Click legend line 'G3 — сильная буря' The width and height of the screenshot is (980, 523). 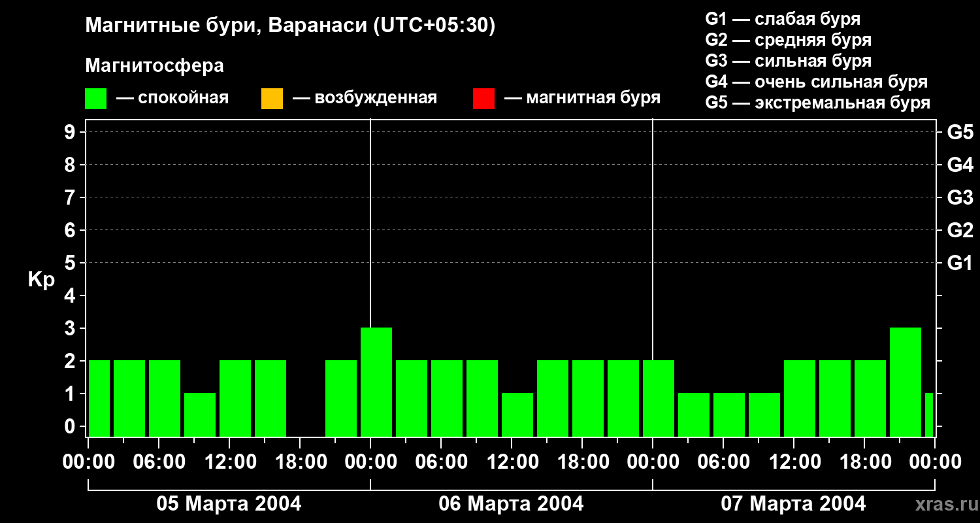[789, 61]
